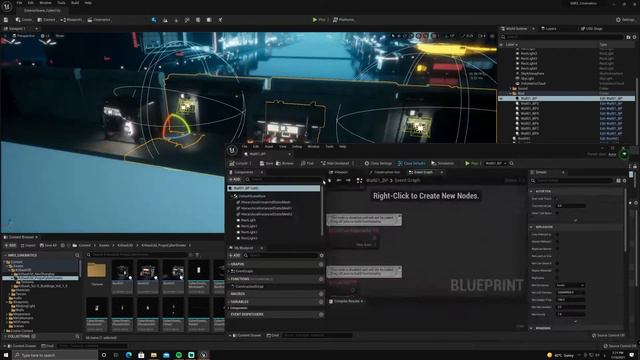Open viewport Show menu
The height and width of the screenshot is (360, 640).
point(60,36)
